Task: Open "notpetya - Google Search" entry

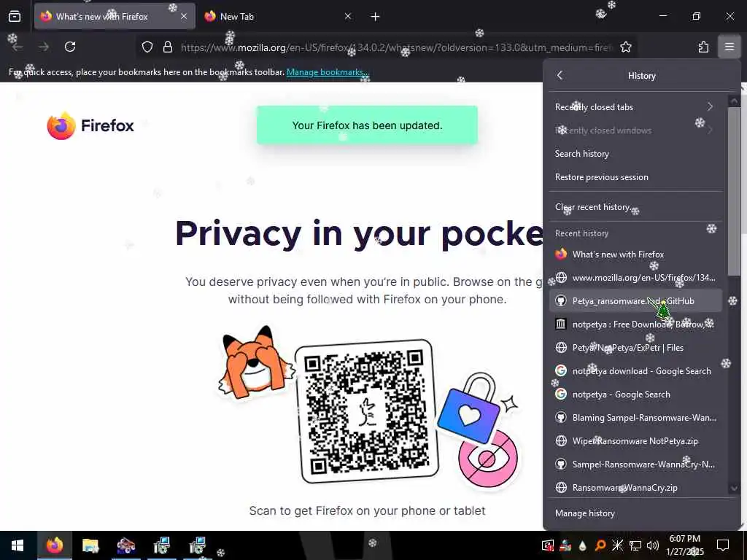Action: tap(635, 394)
